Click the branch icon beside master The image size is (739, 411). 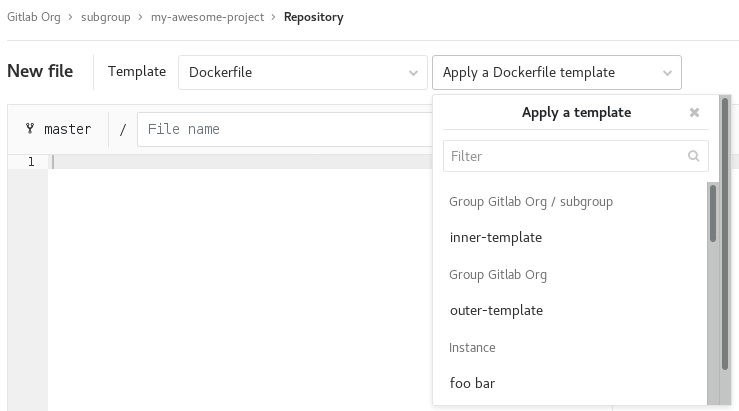tap(29, 129)
